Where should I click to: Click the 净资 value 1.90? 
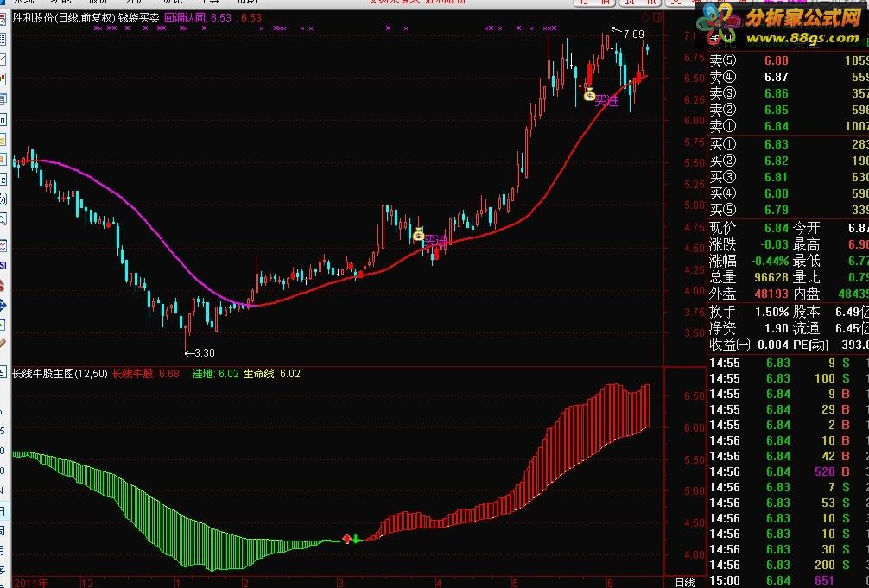click(776, 329)
